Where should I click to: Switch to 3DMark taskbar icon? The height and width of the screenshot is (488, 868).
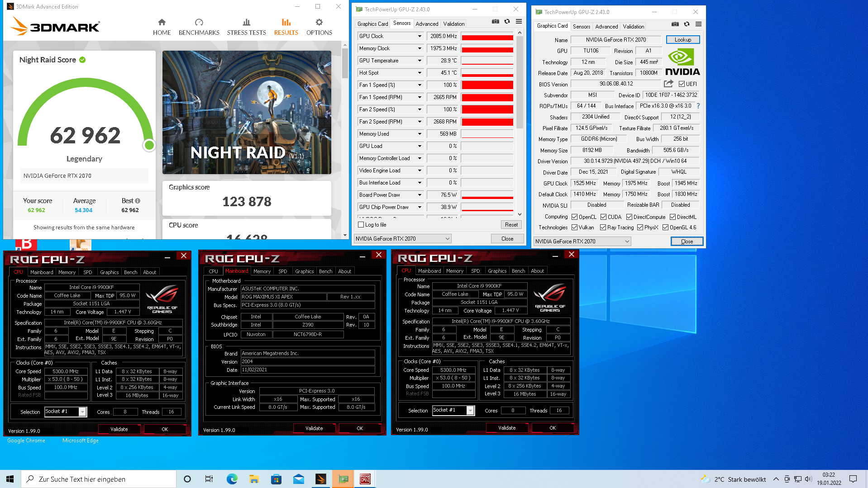[x=321, y=479]
